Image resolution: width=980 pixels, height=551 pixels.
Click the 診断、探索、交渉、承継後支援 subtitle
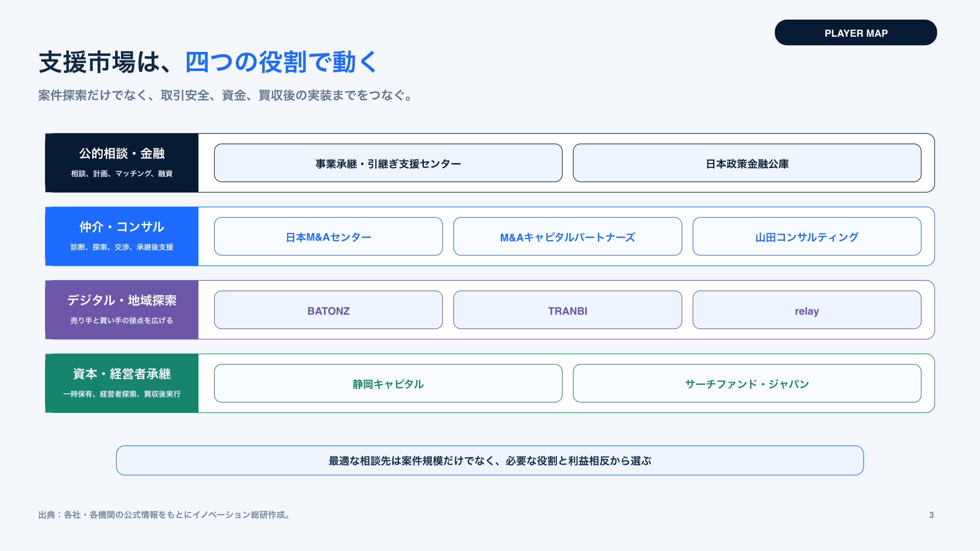[x=122, y=247]
